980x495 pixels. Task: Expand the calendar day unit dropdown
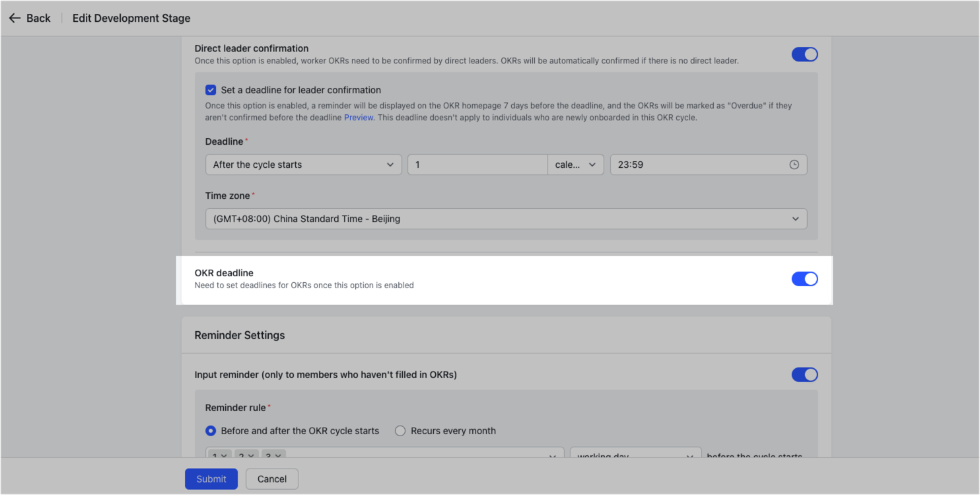pyautogui.click(x=575, y=165)
